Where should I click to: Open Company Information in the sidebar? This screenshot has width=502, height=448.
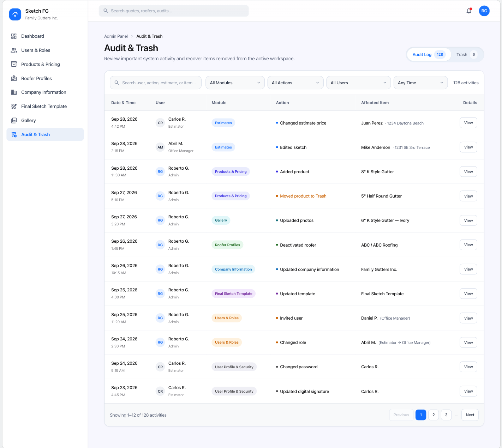(x=45, y=92)
